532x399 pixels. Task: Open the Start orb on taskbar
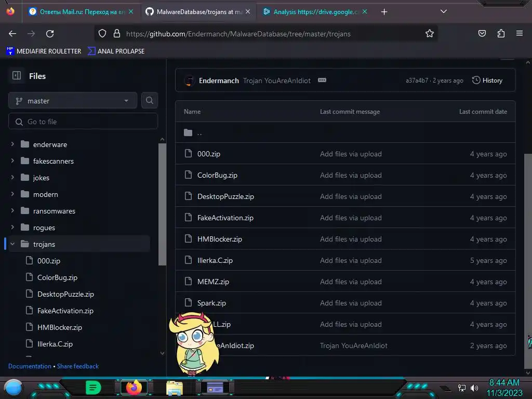(x=13, y=388)
